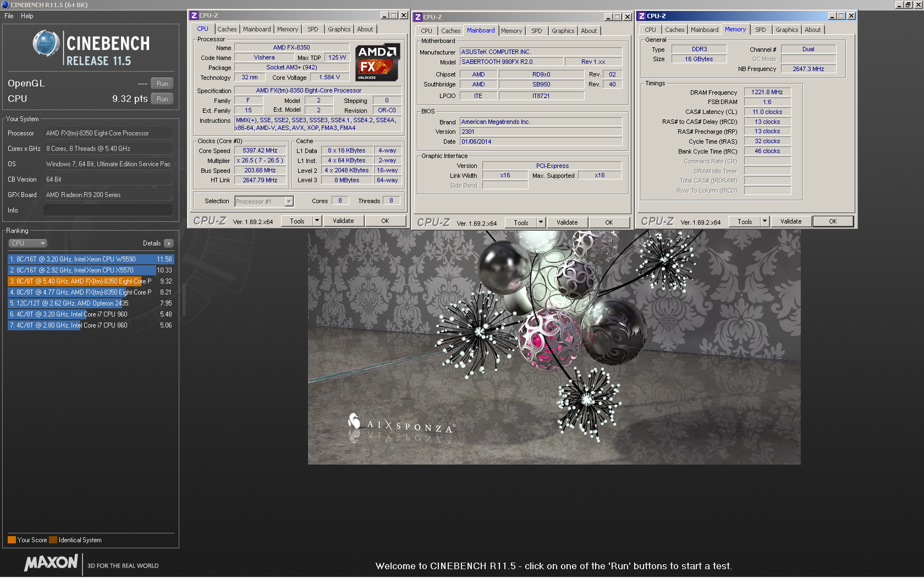The width and height of the screenshot is (924, 578).
Task: Switch to SPD tab in Memory window
Action: [x=761, y=30]
